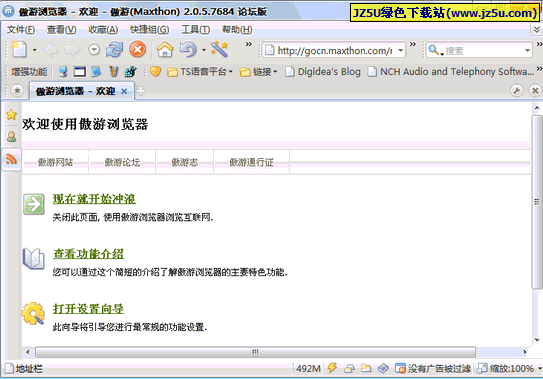Add a new tab with plus button
Screen dimensions: 543x379
click(141, 91)
